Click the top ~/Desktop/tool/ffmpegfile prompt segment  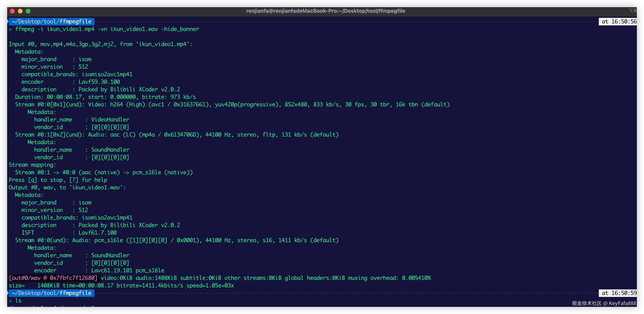[52, 21]
